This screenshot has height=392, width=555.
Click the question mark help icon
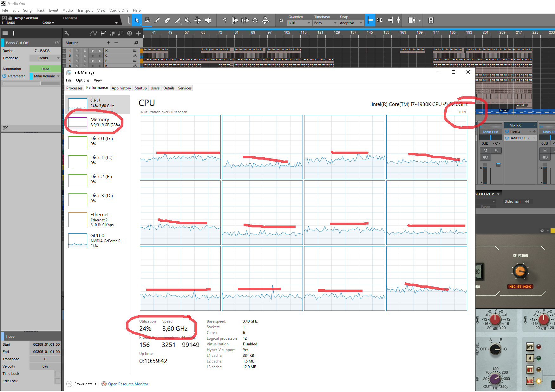(x=225, y=20)
